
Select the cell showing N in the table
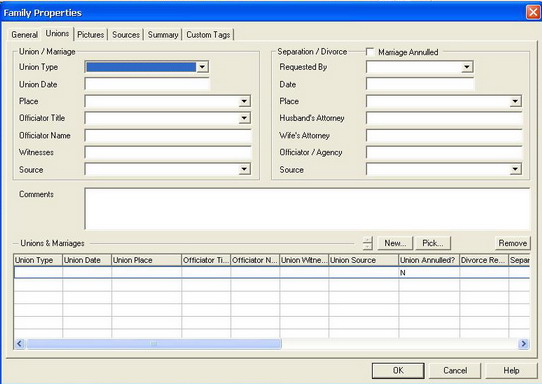pos(429,273)
